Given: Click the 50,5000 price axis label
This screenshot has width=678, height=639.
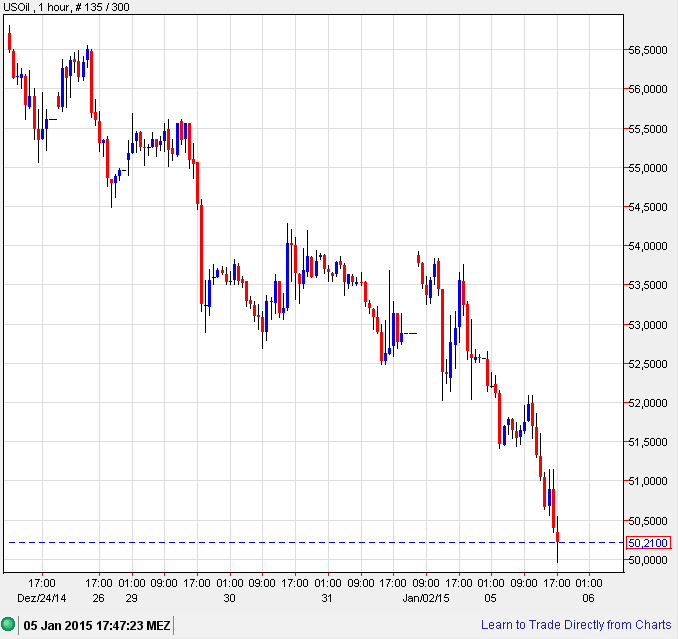Looking at the screenshot, I should [x=648, y=521].
